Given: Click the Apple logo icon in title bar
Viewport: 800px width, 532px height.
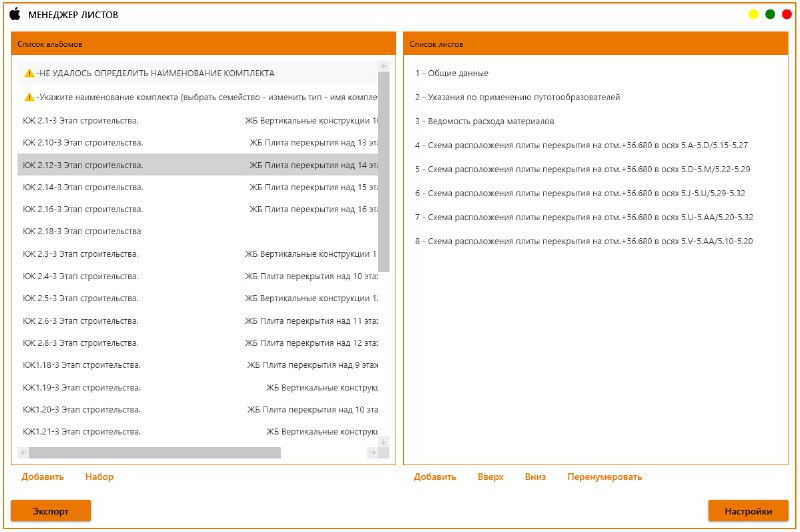Looking at the screenshot, I should pyautogui.click(x=15, y=14).
